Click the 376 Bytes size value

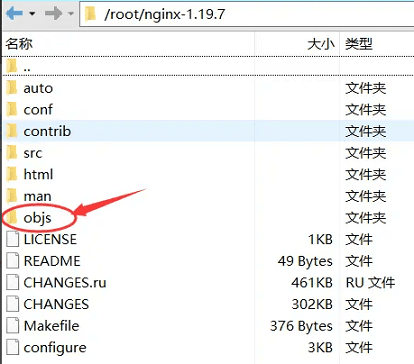[301, 326]
